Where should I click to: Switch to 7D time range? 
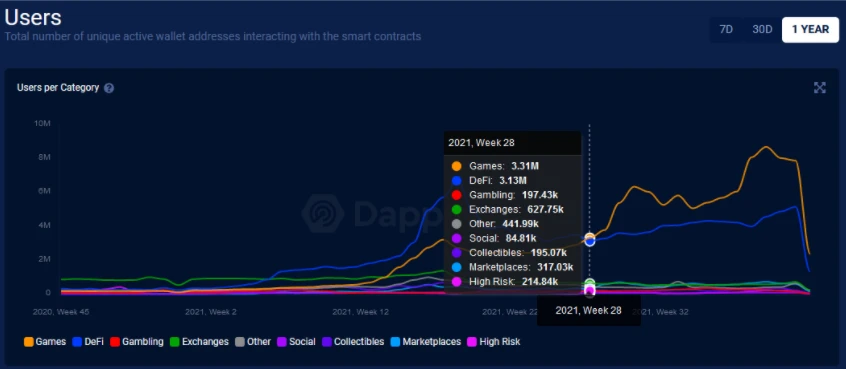click(x=726, y=30)
